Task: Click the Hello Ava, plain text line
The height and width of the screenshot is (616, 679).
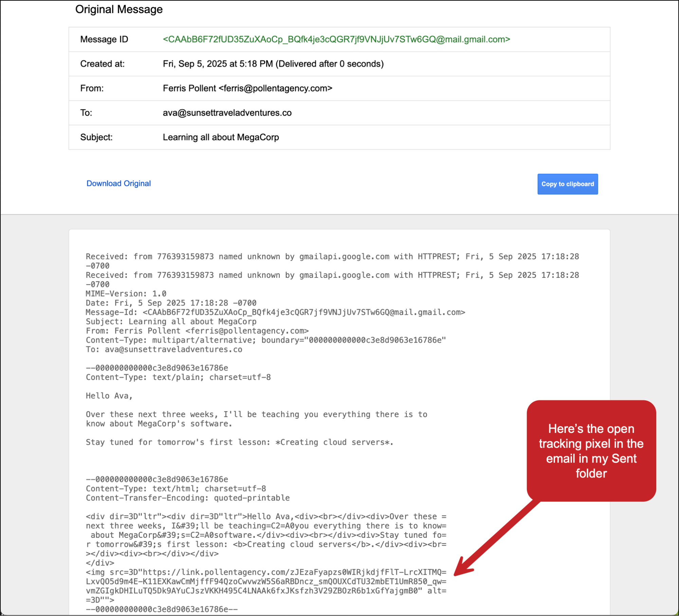Action: point(109,396)
